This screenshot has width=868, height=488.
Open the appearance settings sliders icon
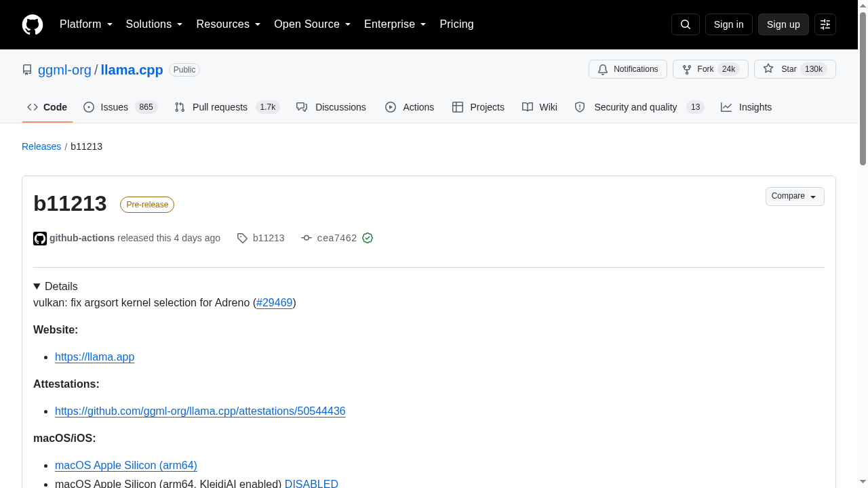coord(825,24)
